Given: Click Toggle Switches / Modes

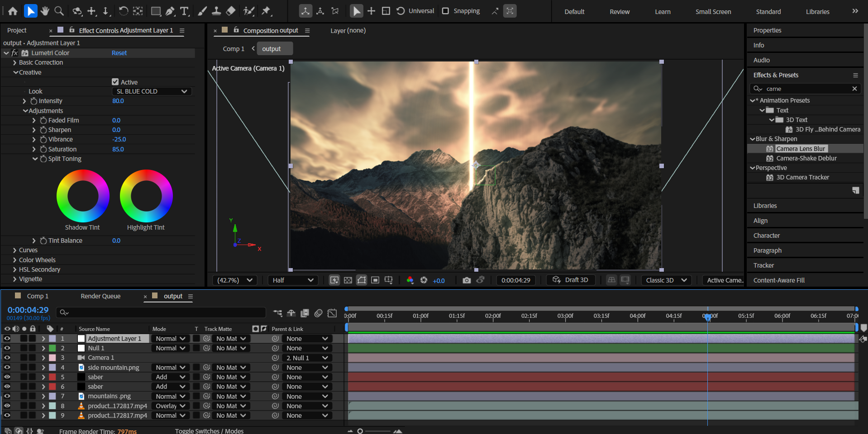Looking at the screenshot, I should coord(209,431).
